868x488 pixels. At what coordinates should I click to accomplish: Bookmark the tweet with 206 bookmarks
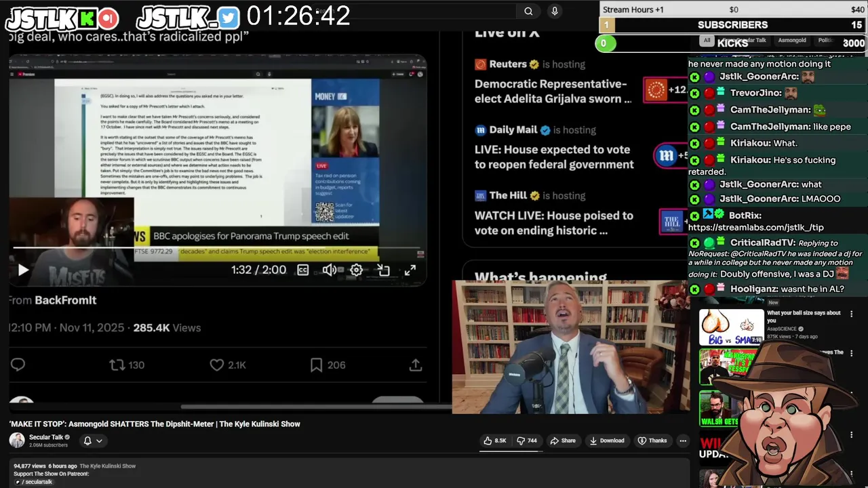pyautogui.click(x=328, y=365)
